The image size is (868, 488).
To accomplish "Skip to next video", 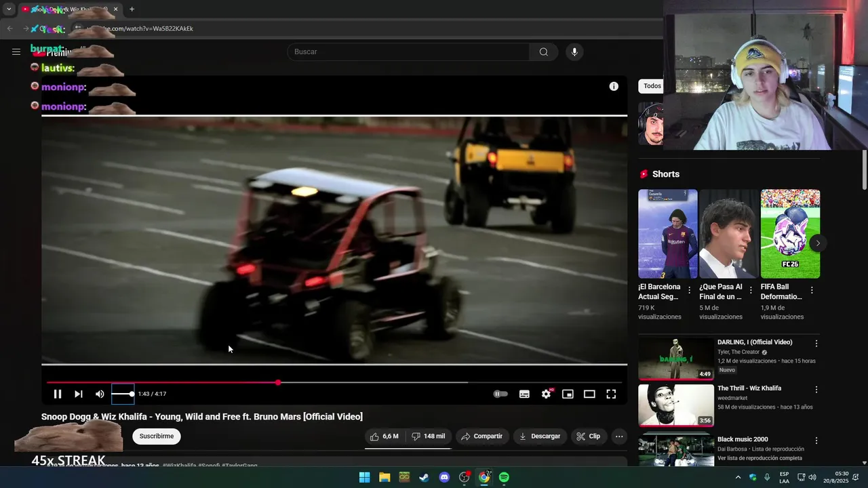I will click(x=79, y=394).
